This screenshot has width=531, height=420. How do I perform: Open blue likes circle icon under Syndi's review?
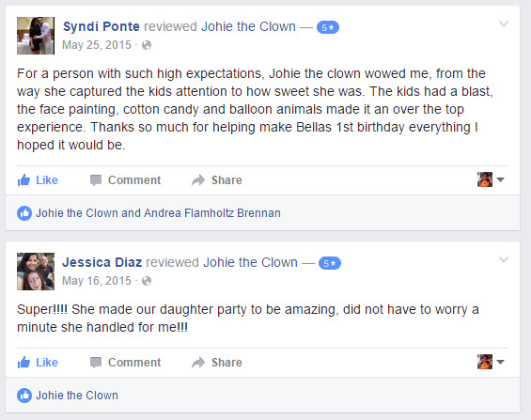(24, 213)
